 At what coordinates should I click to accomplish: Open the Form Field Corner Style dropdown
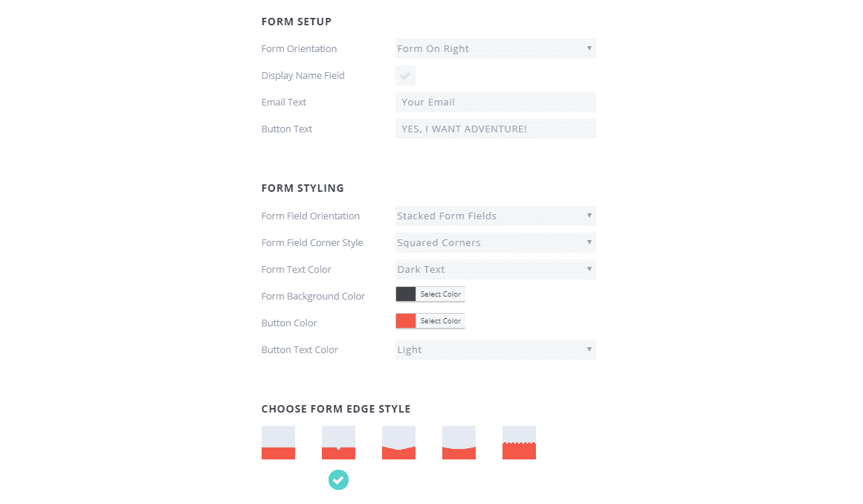[x=495, y=243]
